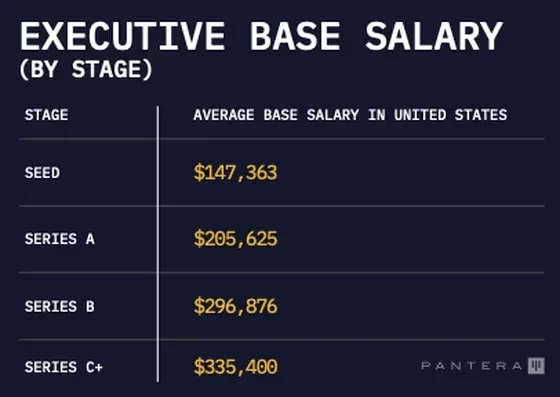Select the Executive Base Salary title
The image size is (560, 397).
point(261,36)
